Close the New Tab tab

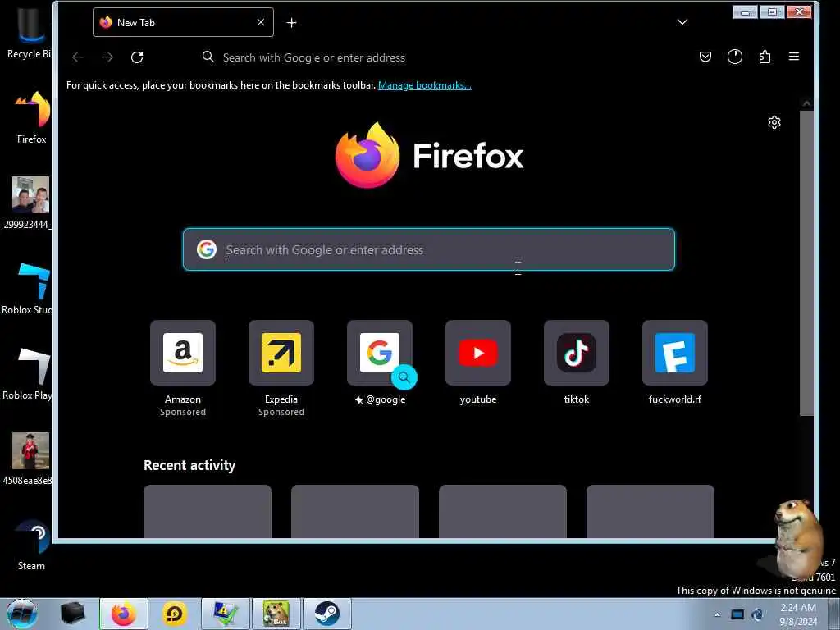click(x=261, y=22)
